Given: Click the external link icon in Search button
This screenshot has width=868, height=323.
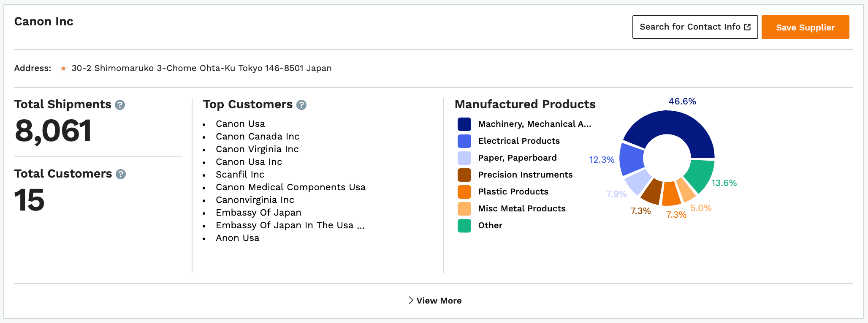Looking at the screenshot, I should tap(747, 27).
